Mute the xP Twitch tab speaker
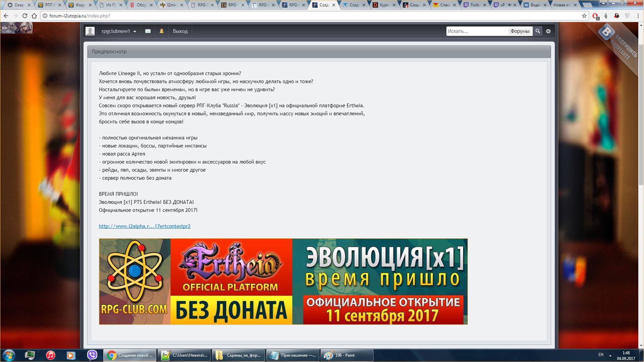This screenshot has width=644, height=362. (509, 5)
